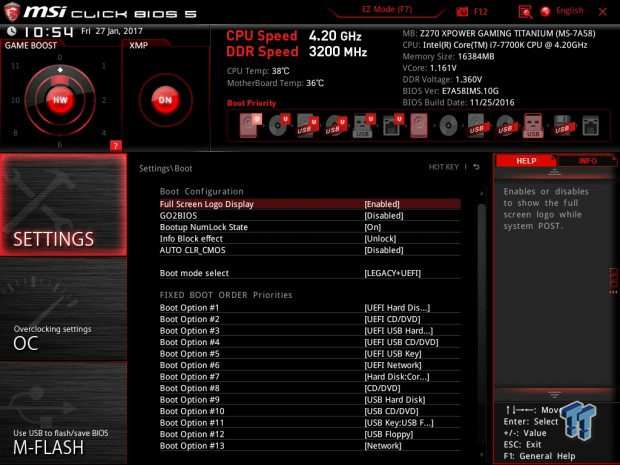Select the legacy CD/DVD boot icon

(x=448, y=126)
